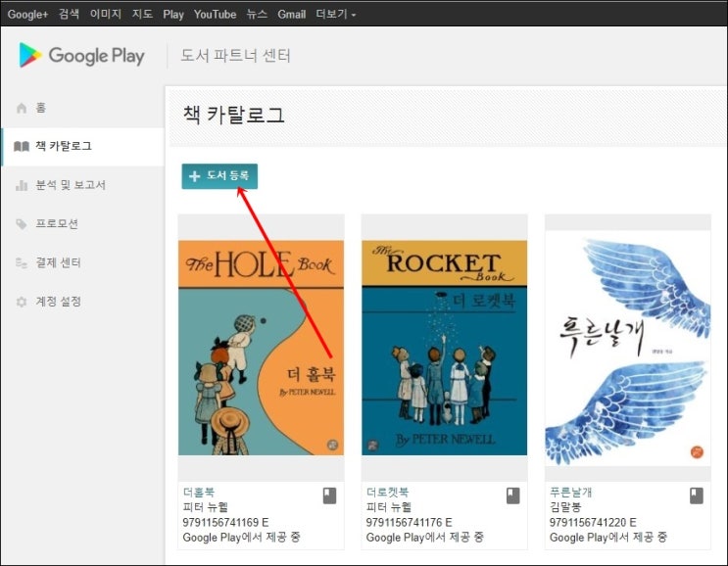Click availability status under 더로켓북

(425, 538)
